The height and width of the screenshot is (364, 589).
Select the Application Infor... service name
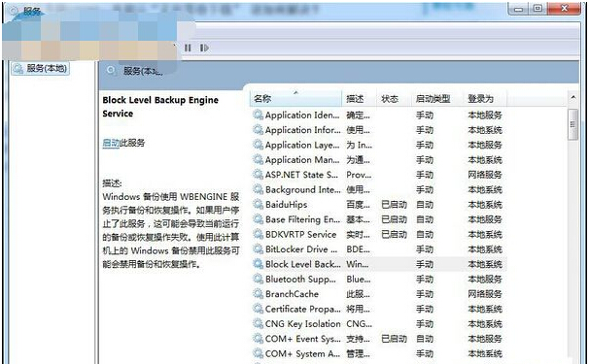pyautogui.click(x=303, y=130)
